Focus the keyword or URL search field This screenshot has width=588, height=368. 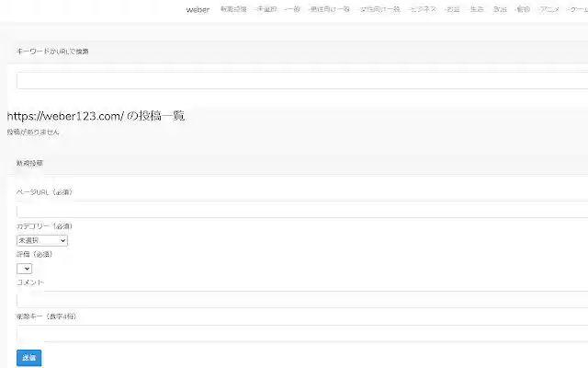tap(302, 81)
